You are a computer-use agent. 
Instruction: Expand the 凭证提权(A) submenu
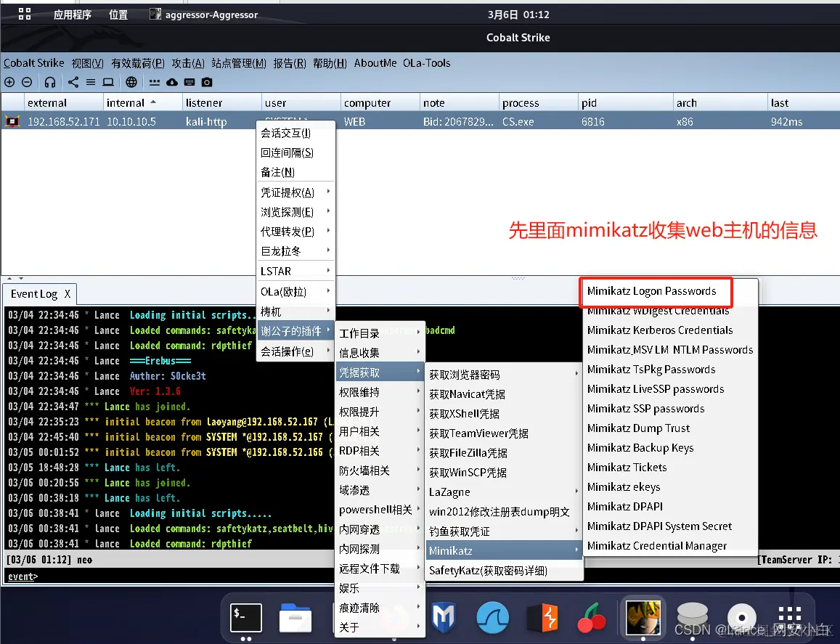295,192
